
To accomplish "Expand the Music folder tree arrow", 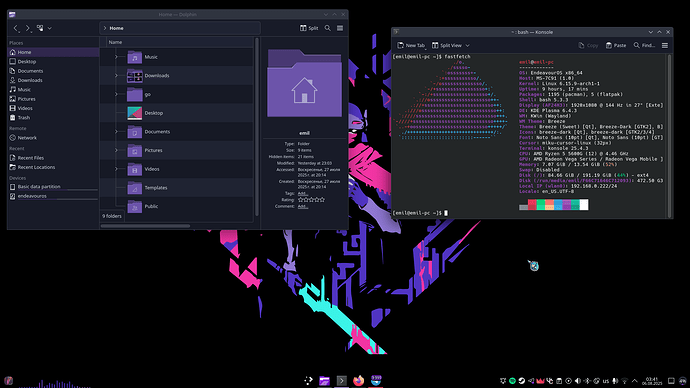I will (x=116, y=57).
